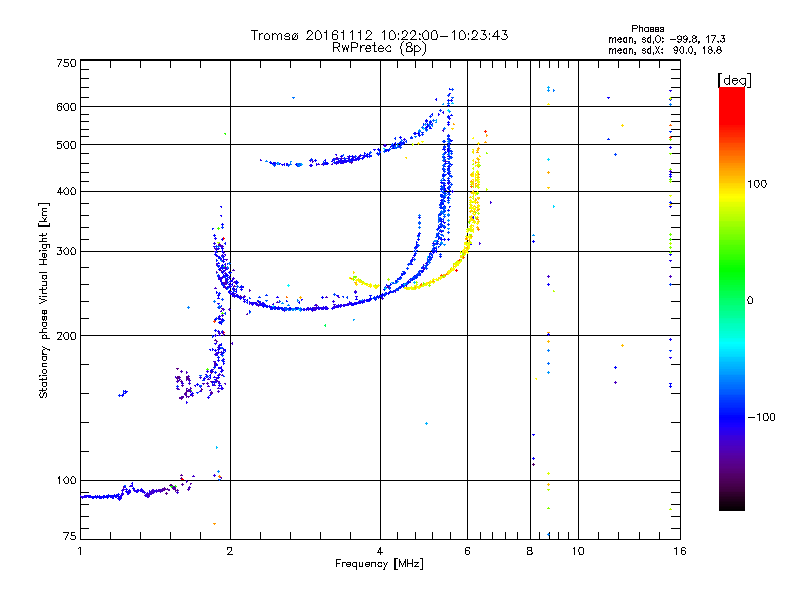Click the '[deg]' colorbar unit label
Viewport: 800px width, 600px height.
[x=734, y=80]
